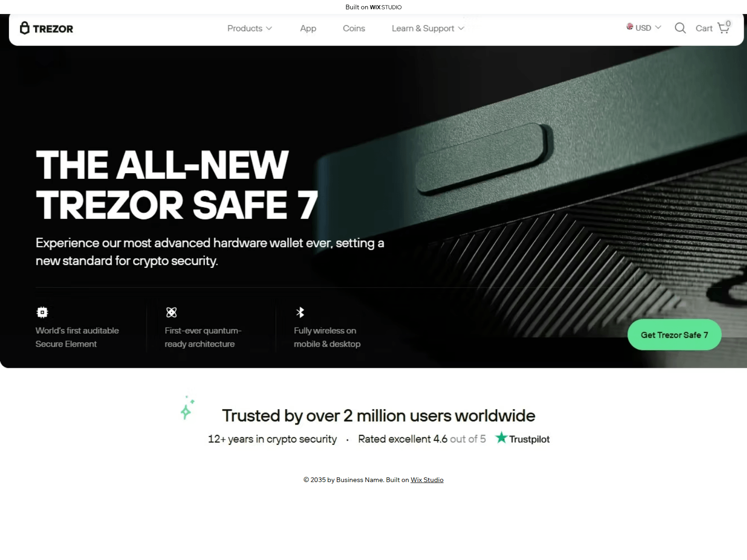Click the Trustpilot green star icon
The width and height of the screenshot is (747, 560).
501,438
